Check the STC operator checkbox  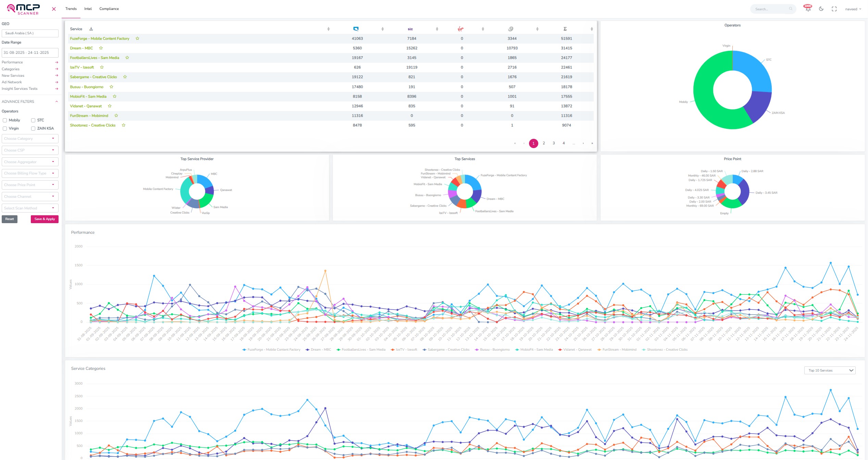pos(33,120)
